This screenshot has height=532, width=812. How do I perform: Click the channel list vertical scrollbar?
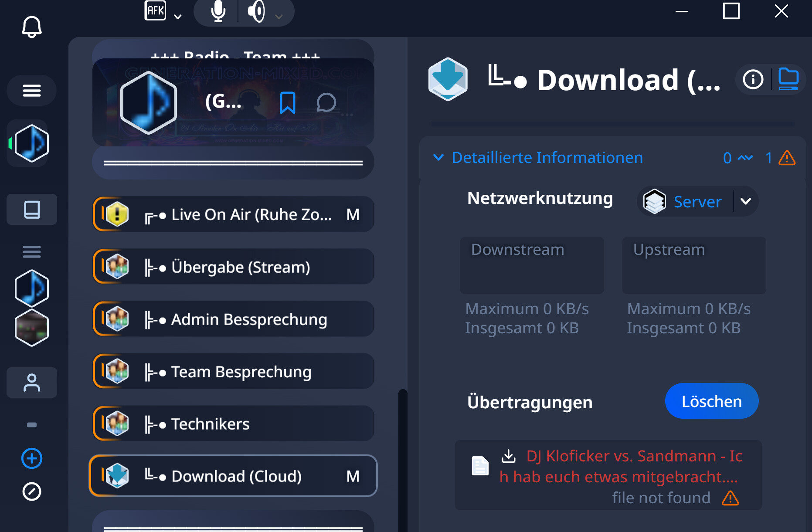pyautogui.click(x=403, y=457)
